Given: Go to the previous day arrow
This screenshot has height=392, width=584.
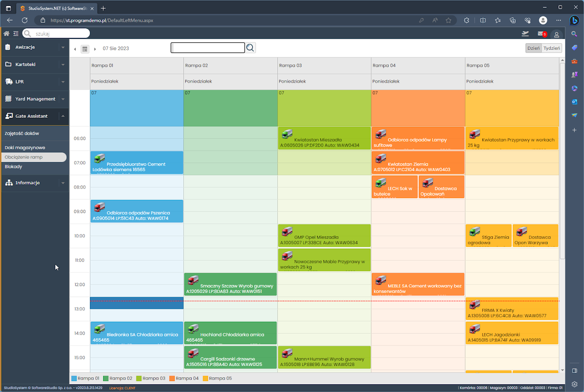Looking at the screenshot, I should 75,49.
